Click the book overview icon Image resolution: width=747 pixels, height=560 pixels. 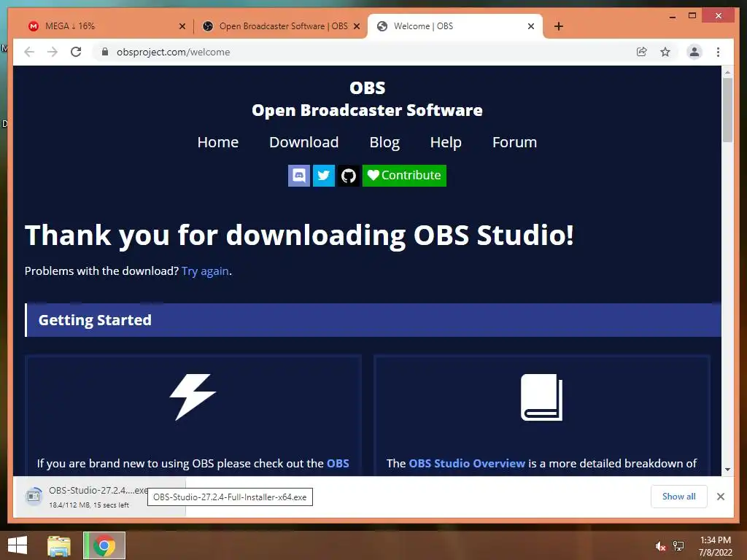[x=542, y=397]
